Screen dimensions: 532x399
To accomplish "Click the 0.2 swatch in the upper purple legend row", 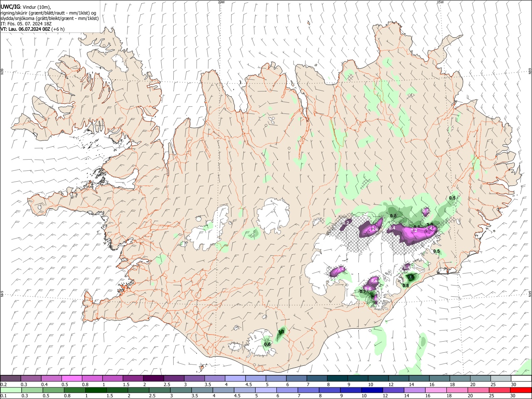I will point(11,378).
